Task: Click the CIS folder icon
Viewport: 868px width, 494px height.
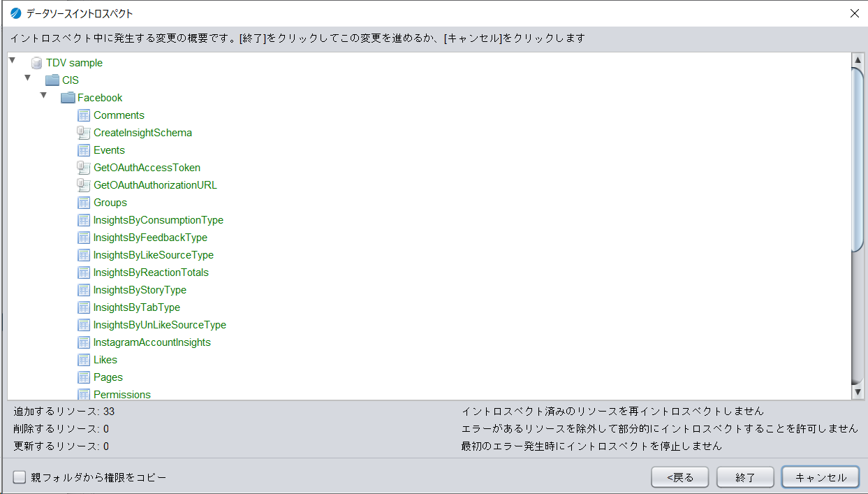Action: tap(52, 80)
